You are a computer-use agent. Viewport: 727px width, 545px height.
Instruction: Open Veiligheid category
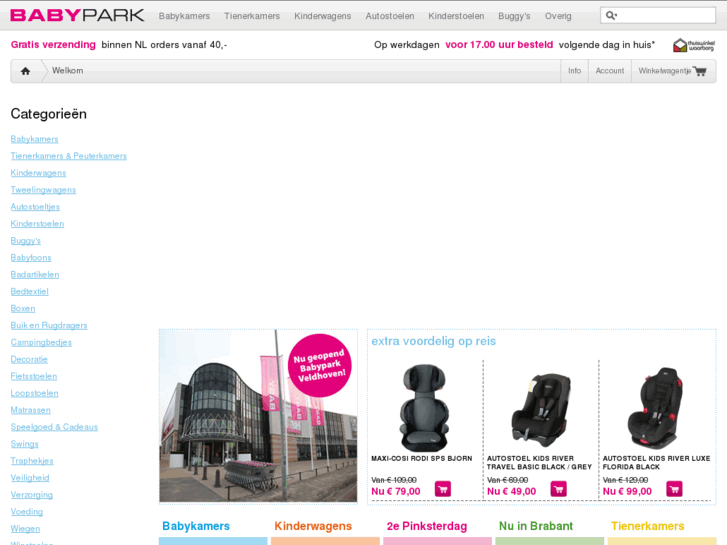(x=30, y=478)
